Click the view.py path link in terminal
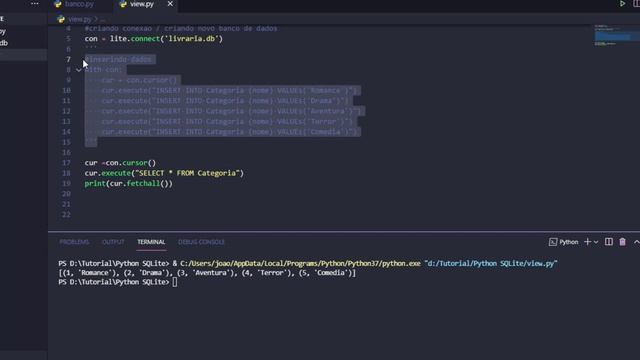The image size is (640, 360). pyautogui.click(x=491, y=263)
